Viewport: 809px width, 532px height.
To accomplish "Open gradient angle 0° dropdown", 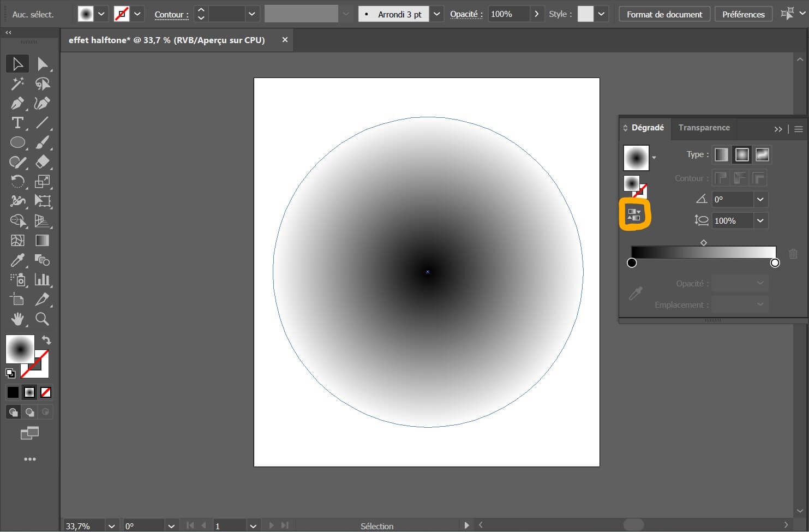I will (760, 200).
